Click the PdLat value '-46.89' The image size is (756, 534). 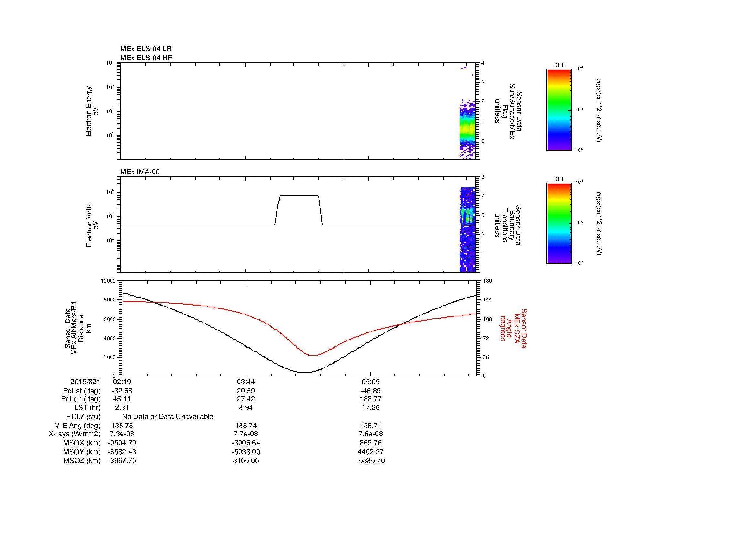click(x=371, y=391)
